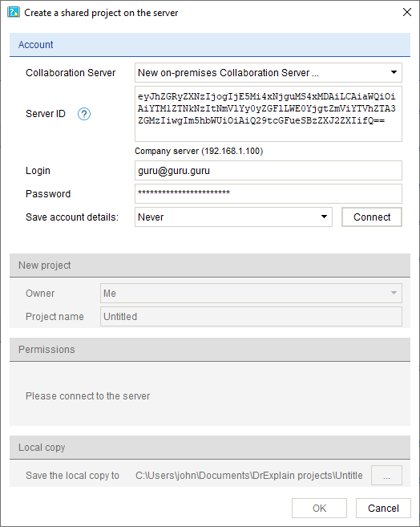
Task: Open the Owner dropdown showing Me
Action: (x=251, y=293)
